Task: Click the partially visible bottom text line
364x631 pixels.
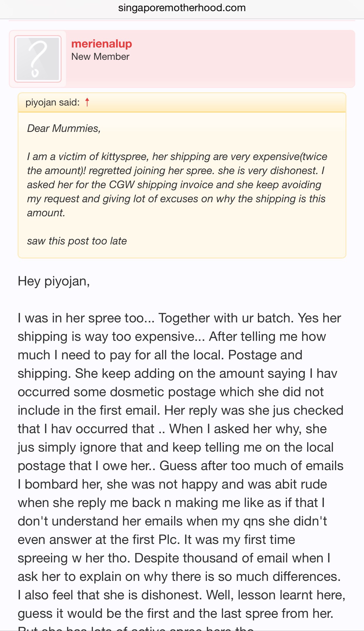Action: coord(136,628)
